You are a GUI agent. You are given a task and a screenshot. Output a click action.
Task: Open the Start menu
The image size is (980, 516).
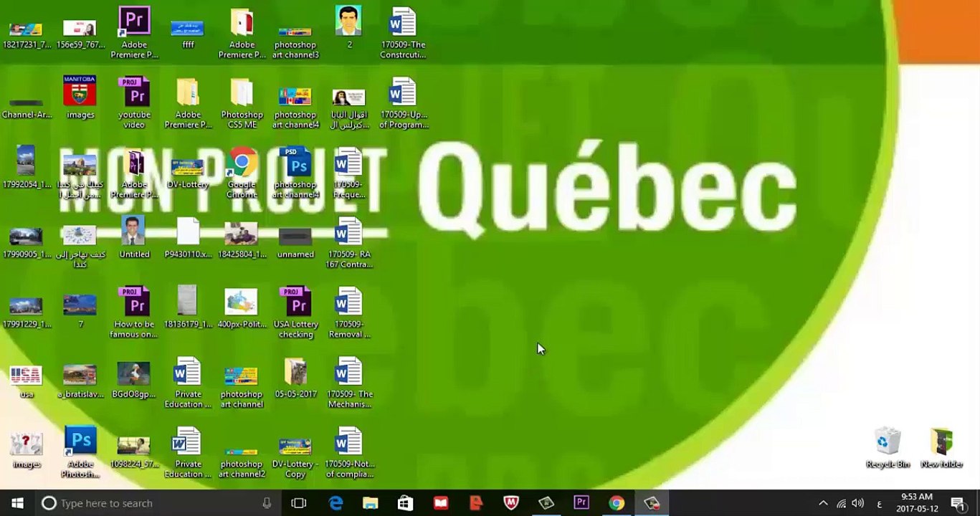coord(17,503)
